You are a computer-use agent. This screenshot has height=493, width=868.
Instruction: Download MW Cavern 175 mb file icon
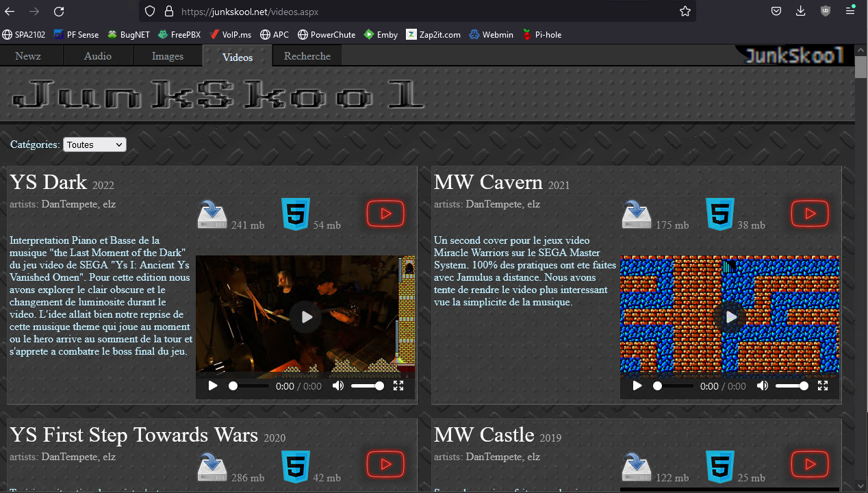point(637,214)
